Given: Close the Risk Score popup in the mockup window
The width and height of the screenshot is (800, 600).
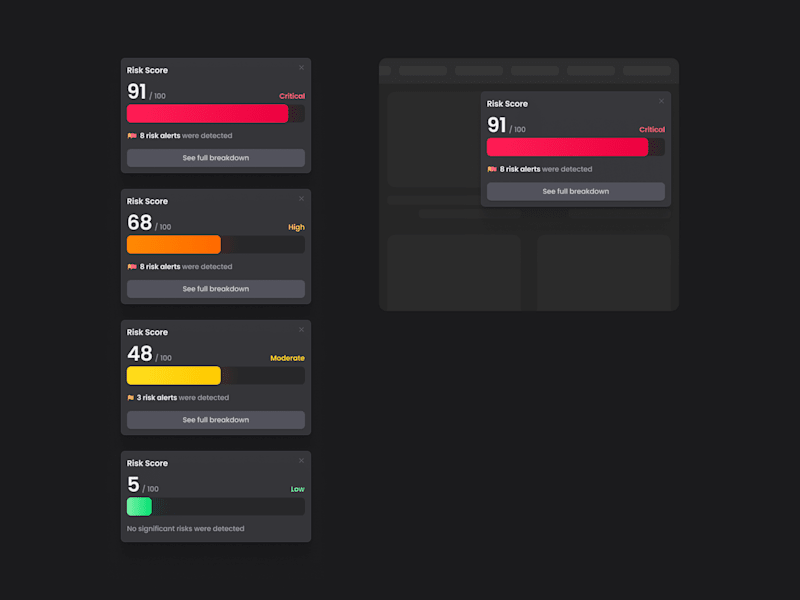Looking at the screenshot, I should tap(661, 101).
